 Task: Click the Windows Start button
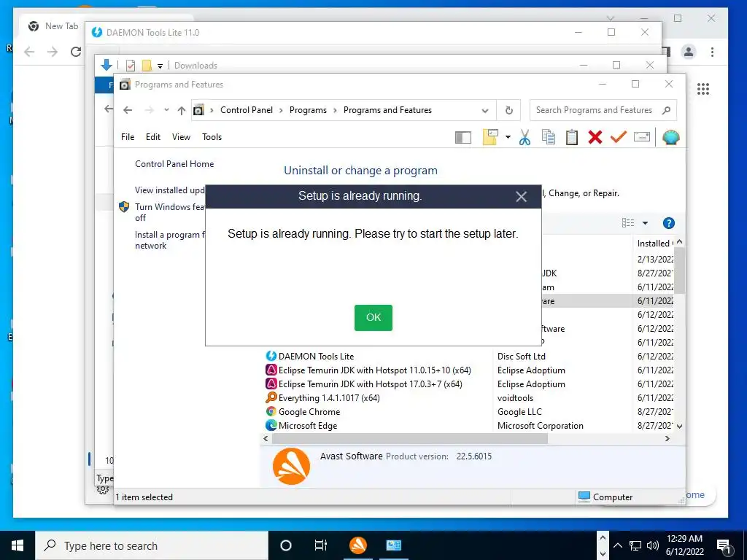[18, 545]
